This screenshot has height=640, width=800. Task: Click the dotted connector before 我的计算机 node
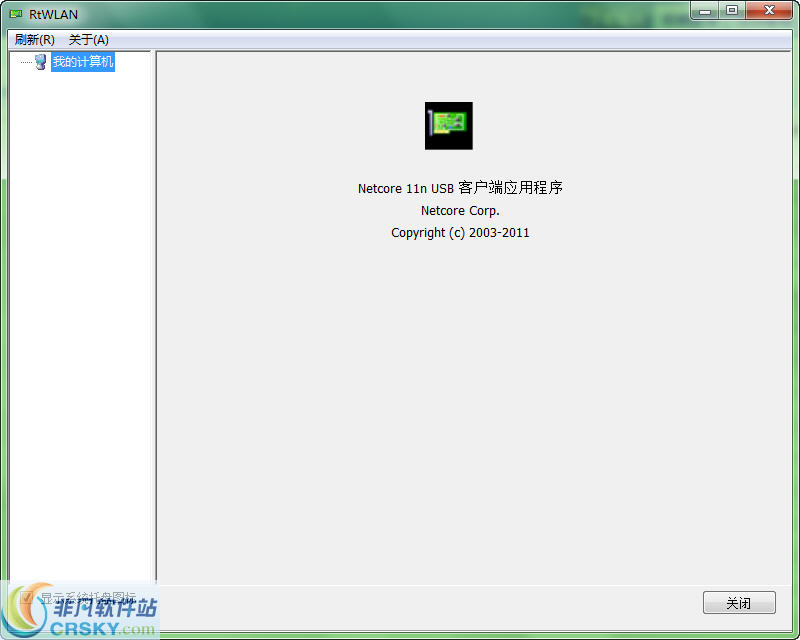26,63
